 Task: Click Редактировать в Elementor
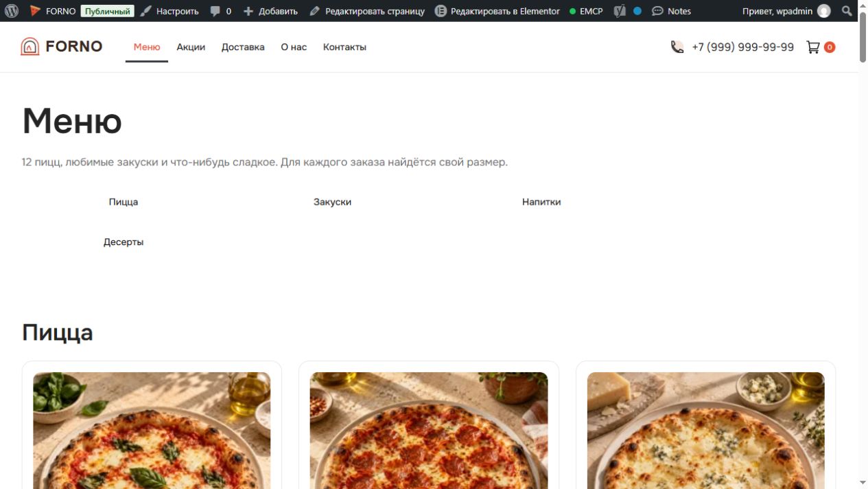[497, 11]
